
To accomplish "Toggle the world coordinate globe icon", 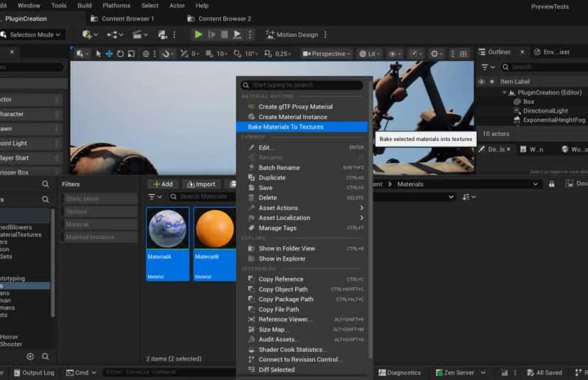I will [146, 53].
